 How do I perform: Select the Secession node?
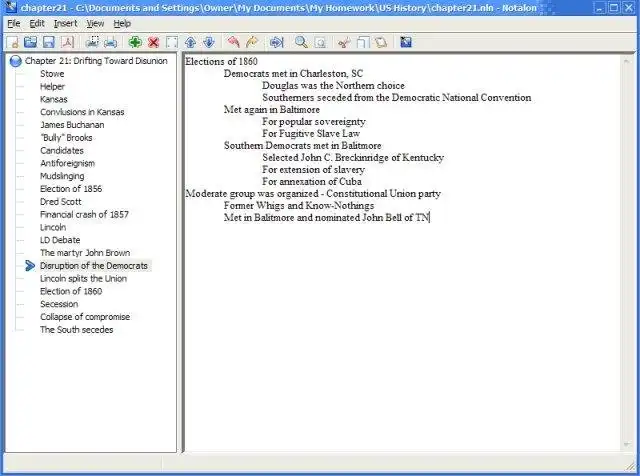click(59, 304)
